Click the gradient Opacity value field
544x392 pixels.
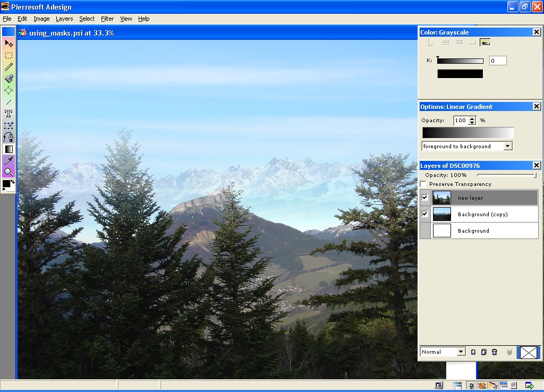(x=461, y=121)
